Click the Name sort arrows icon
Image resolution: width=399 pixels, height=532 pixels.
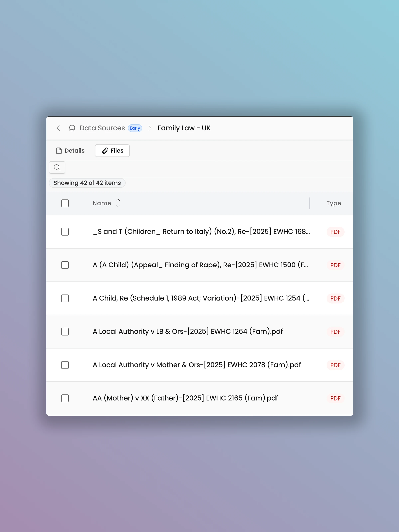tap(118, 203)
